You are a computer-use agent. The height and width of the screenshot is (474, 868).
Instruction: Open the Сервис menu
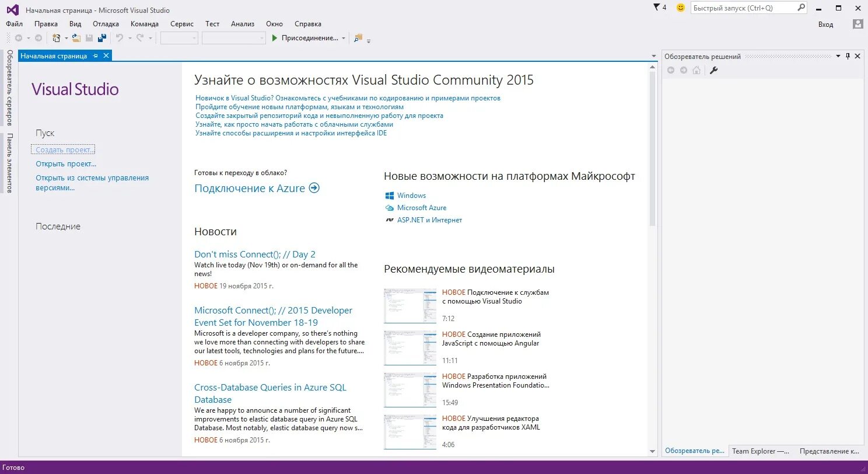pyautogui.click(x=182, y=24)
